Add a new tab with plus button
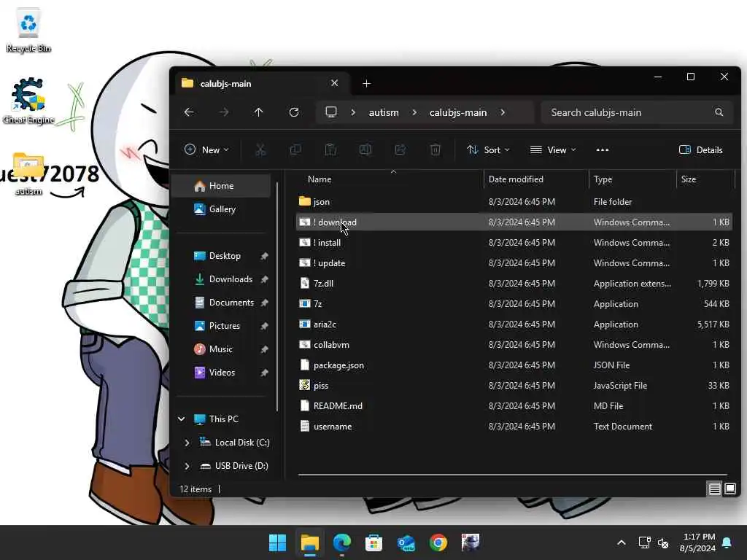 366,84
